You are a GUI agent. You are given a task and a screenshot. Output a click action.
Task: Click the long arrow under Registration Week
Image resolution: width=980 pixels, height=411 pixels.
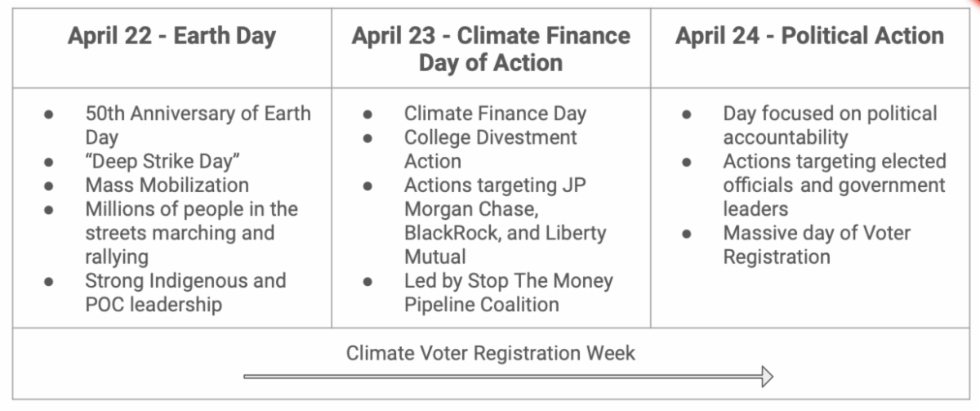508,377
